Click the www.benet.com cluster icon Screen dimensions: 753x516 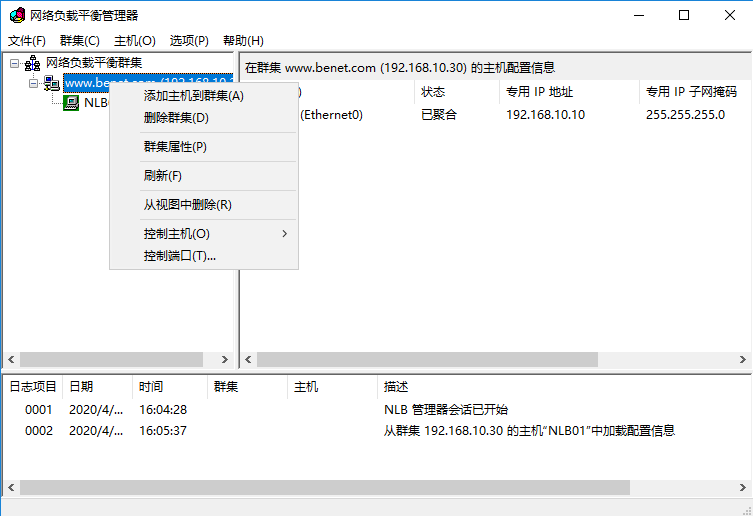tap(52, 83)
